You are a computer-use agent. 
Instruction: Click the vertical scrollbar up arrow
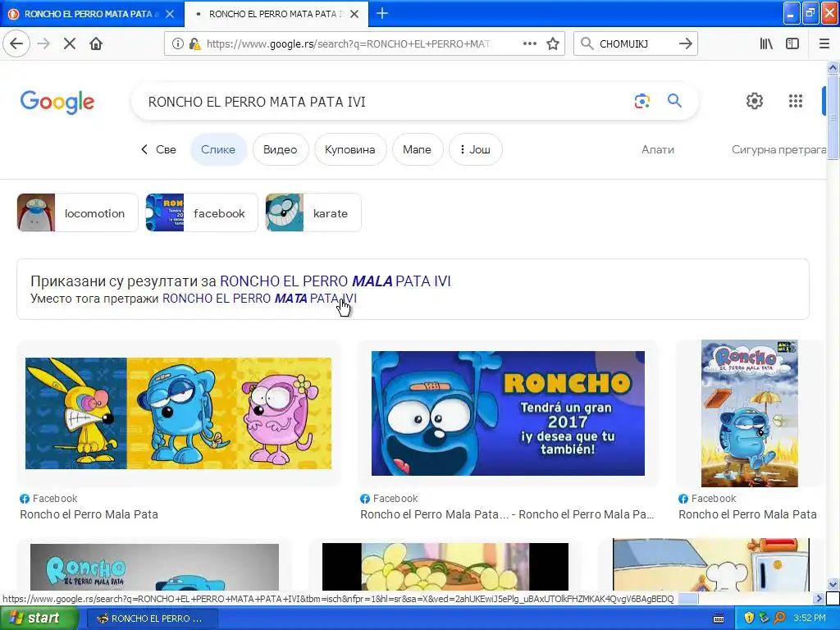pyautogui.click(x=833, y=67)
